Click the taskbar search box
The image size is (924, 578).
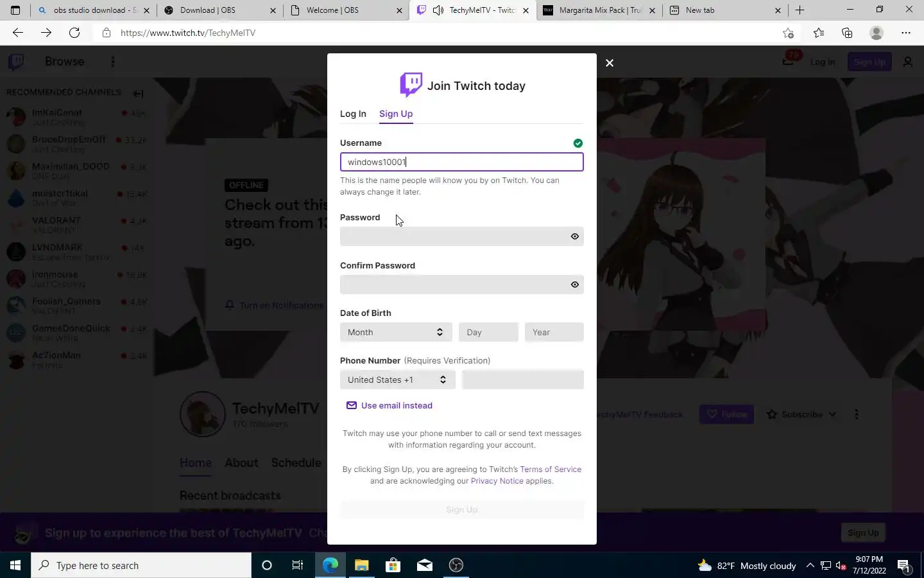[141, 565]
